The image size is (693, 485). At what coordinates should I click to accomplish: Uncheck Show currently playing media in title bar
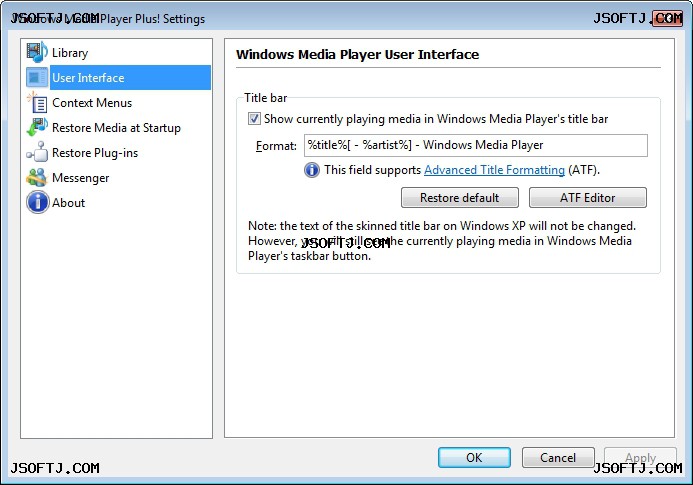(x=254, y=118)
